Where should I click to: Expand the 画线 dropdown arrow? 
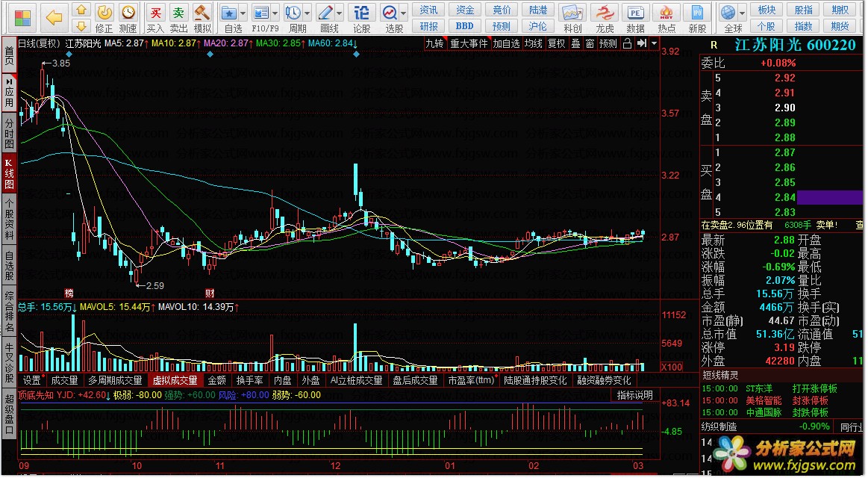(x=340, y=13)
